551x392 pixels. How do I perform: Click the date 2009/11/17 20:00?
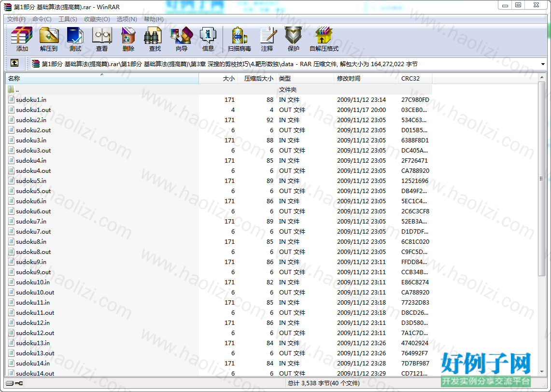point(361,110)
